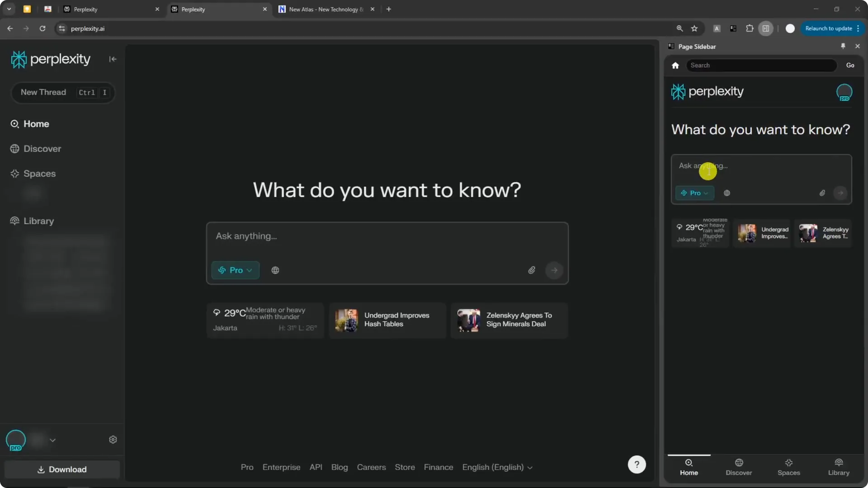The width and height of the screenshot is (868, 488).
Task: Open the Pro model dropdown
Action: point(235,270)
